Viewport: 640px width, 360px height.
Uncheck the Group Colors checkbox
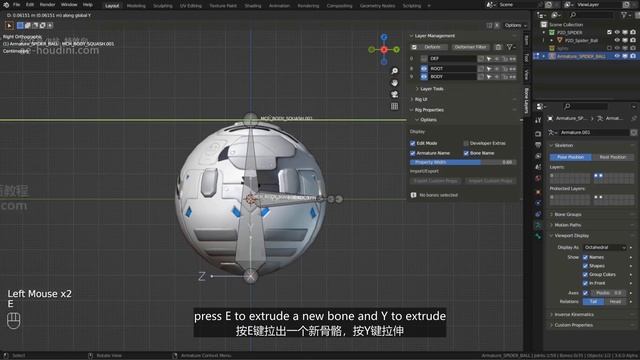click(585, 274)
